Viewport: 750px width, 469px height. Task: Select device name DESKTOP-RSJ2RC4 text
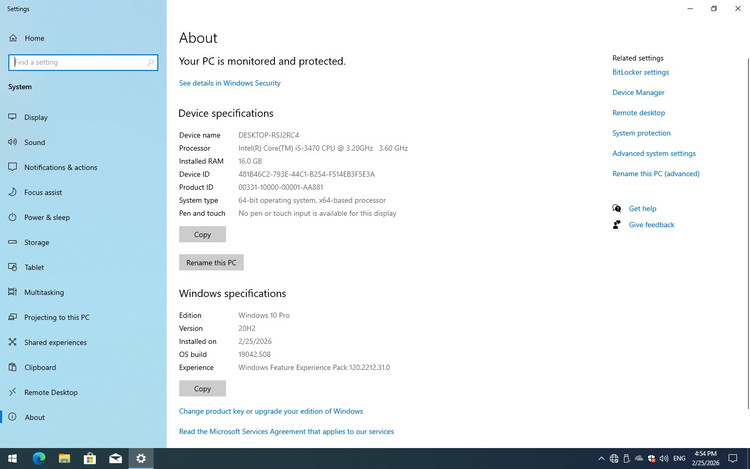click(x=269, y=135)
